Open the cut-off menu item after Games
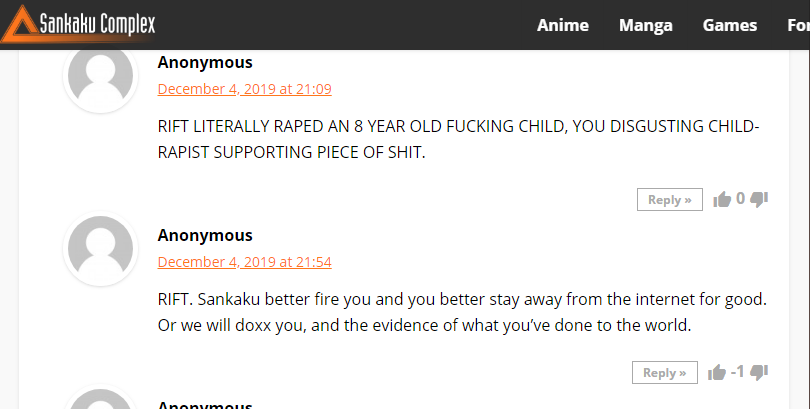This screenshot has height=409, width=810. pos(798,25)
